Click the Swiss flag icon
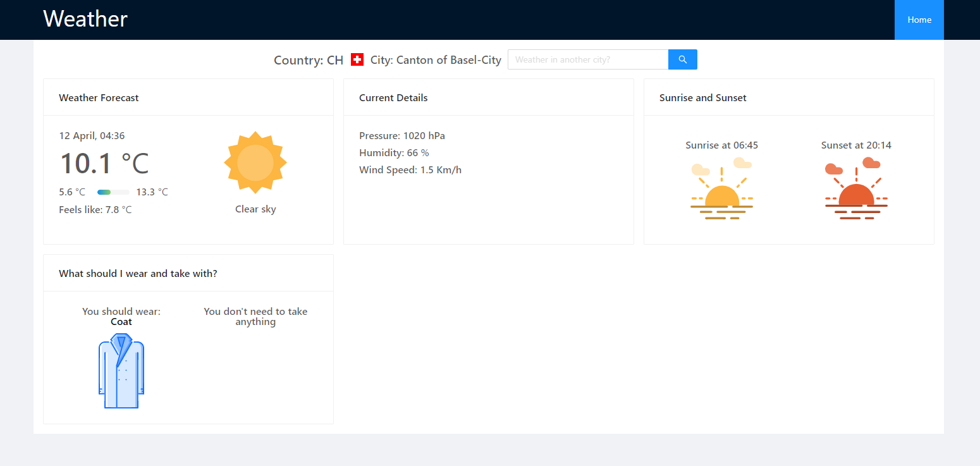This screenshot has height=466, width=980. coord(357,59)
